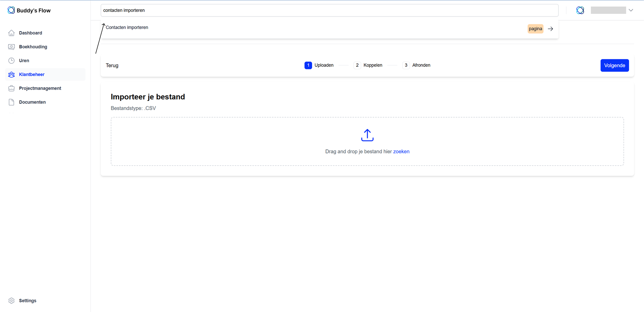Click the greyed-out user name field
Screen dimensions: 644x312
point(608,10)
